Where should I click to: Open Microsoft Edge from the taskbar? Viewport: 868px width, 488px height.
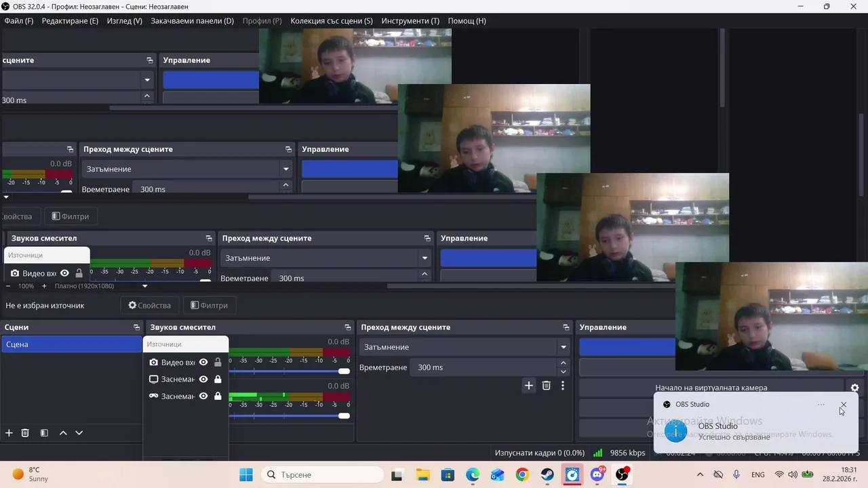coord(473,475)
